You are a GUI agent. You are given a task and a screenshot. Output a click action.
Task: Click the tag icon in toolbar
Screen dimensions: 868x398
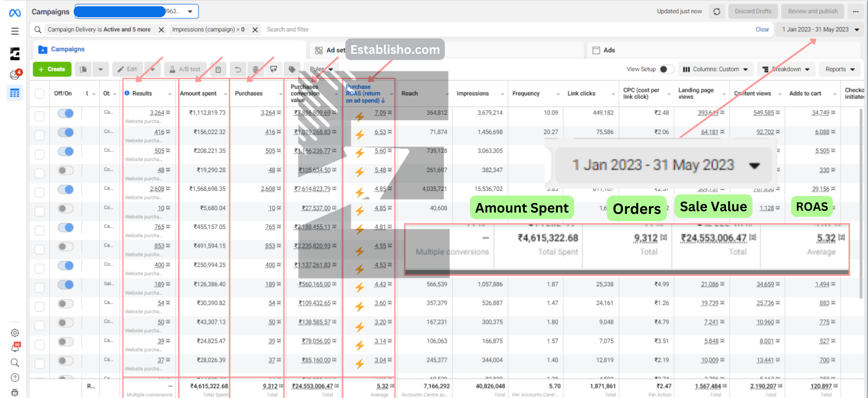292,69
